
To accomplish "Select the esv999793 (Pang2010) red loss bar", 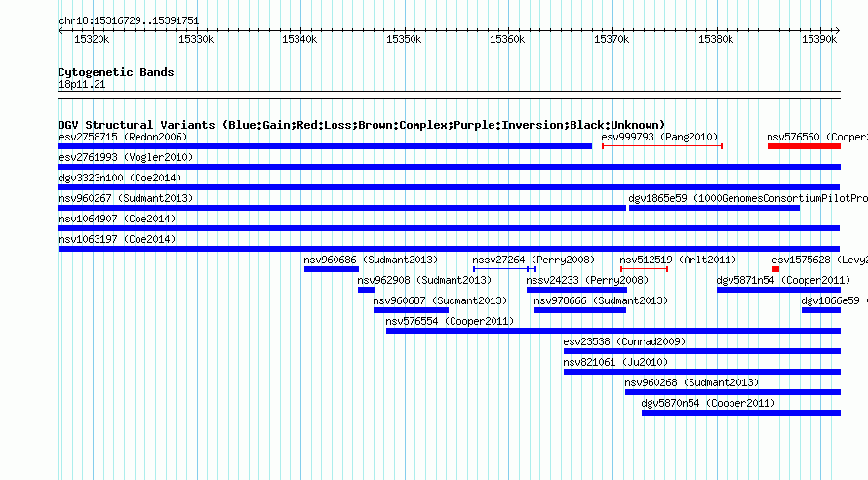I will point(662,146).
